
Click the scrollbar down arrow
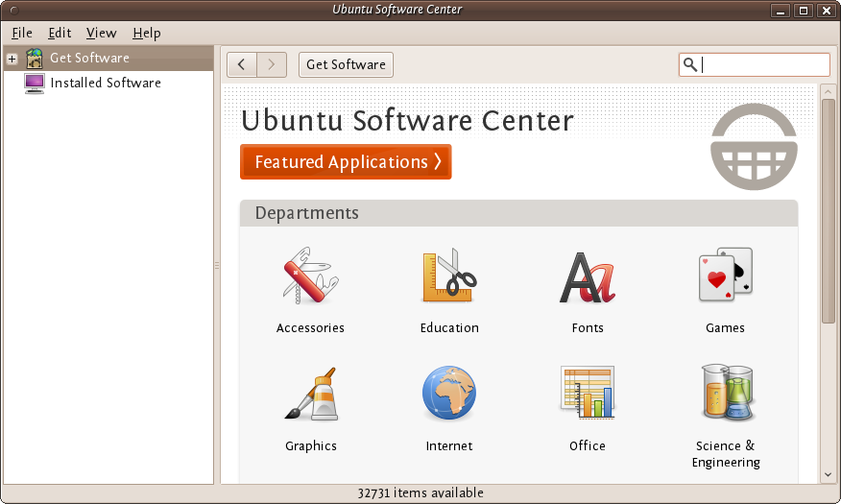coord(828,474)
